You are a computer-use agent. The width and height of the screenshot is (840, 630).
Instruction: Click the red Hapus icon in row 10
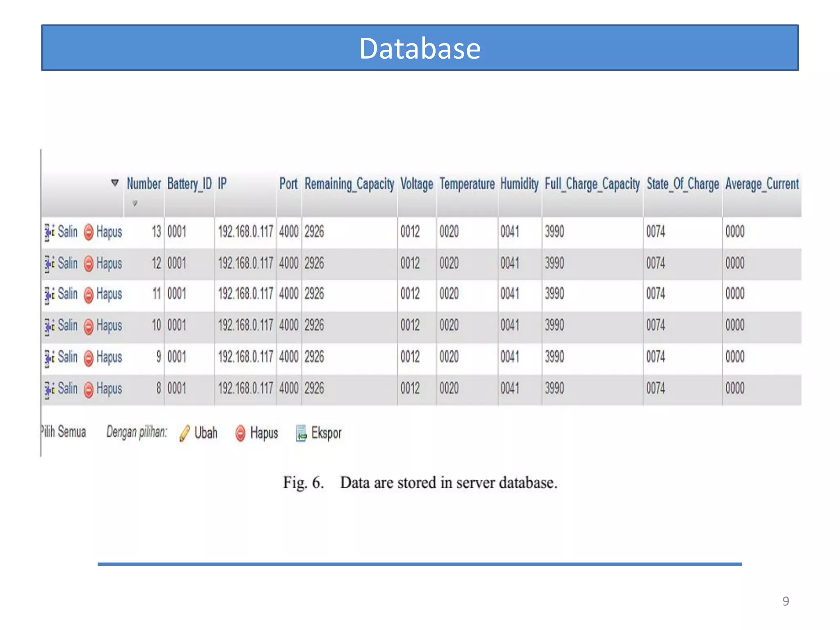point(89,327)
